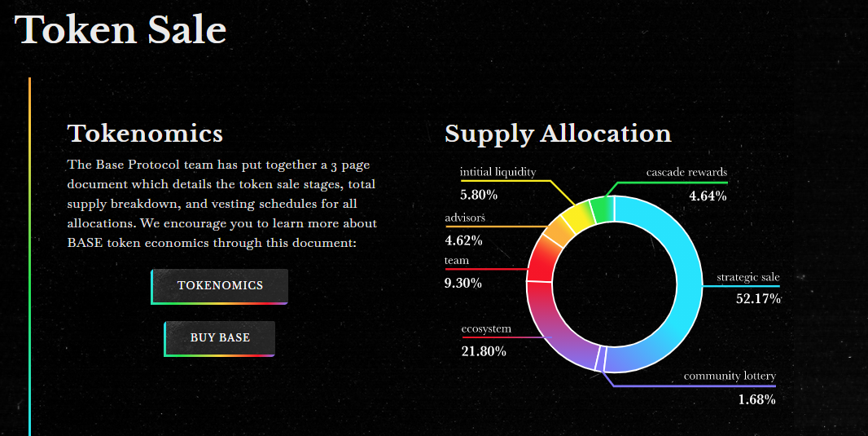Select the red team chart segment
Screen dimensions: 868x436
539,264
